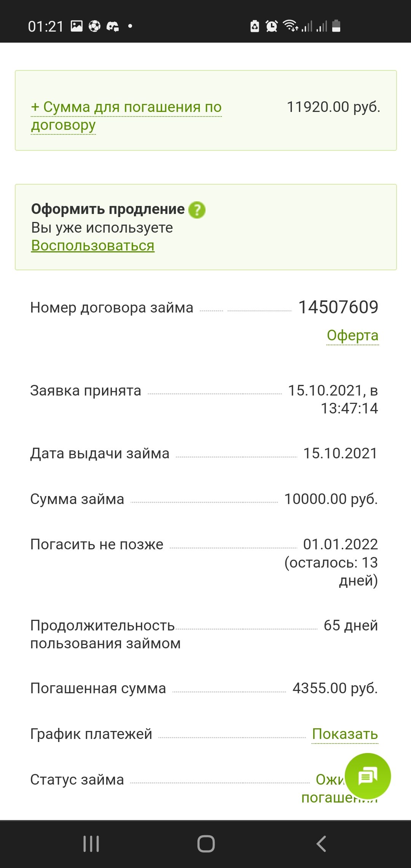The width and height of the screenshot is (411, 868).
Task: Tap the repayment amount 11920.00 руб.
Action: click(333, 107)
